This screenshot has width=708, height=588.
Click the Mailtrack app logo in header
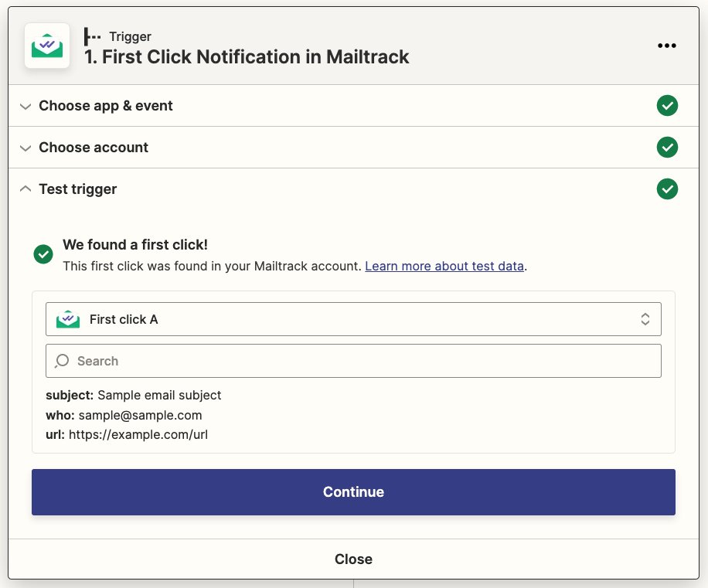47,46
